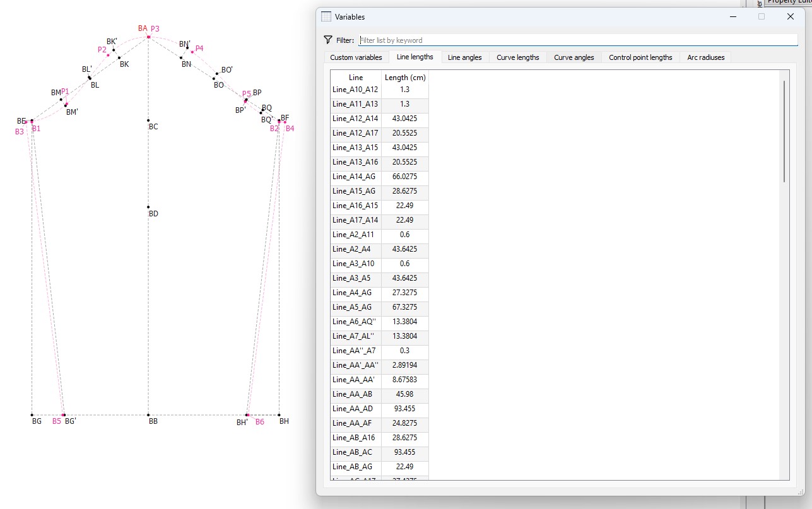This screenshot has width=812, height=509.
Task: Click pink point B5 on the baseline
Action: coord(64,415)
